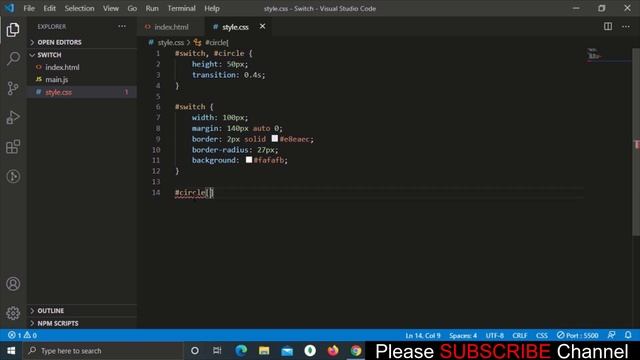Open File Explorer from the taskbar

[x=264, y=351]
